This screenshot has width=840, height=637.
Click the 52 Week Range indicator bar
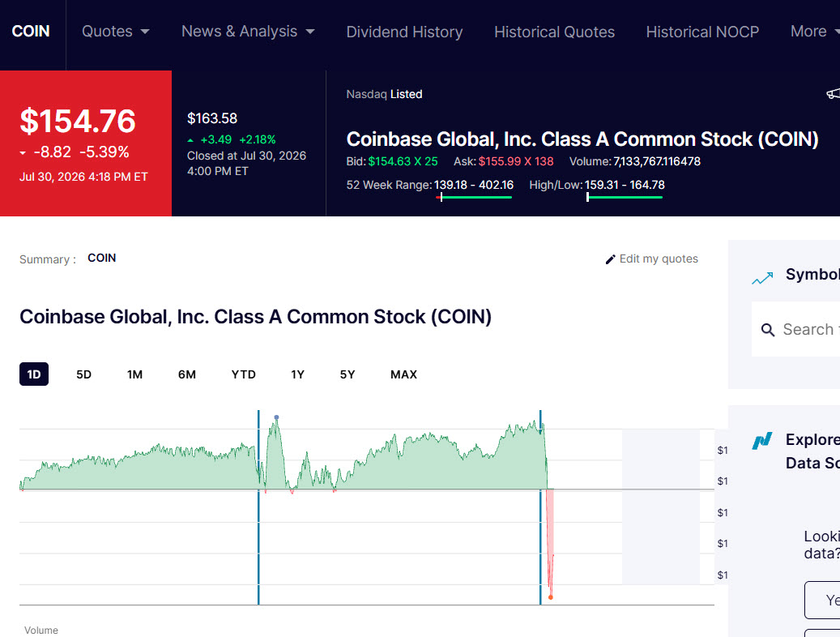click(x=474, y=197)
